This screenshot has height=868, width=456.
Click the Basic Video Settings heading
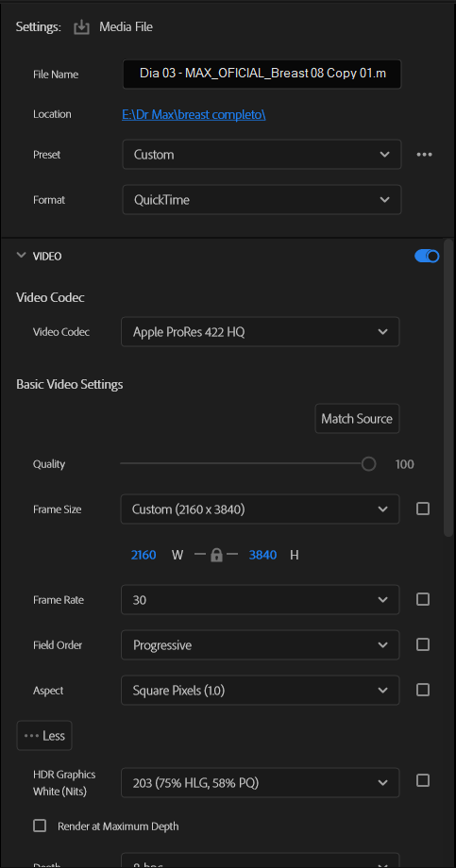coord(70,384)
